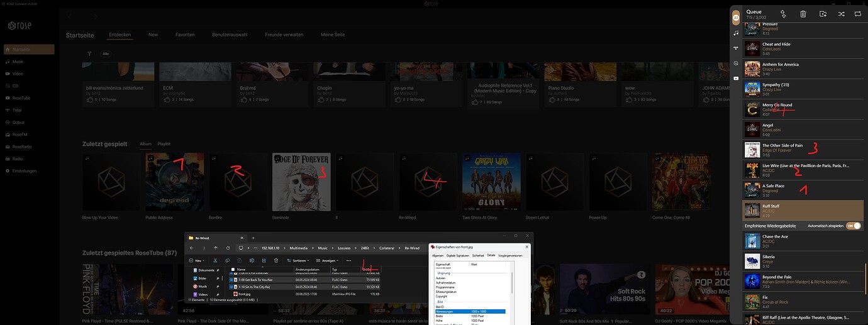
Task: Select Album under Zuletzt gespielt
Action: [145, 144]
